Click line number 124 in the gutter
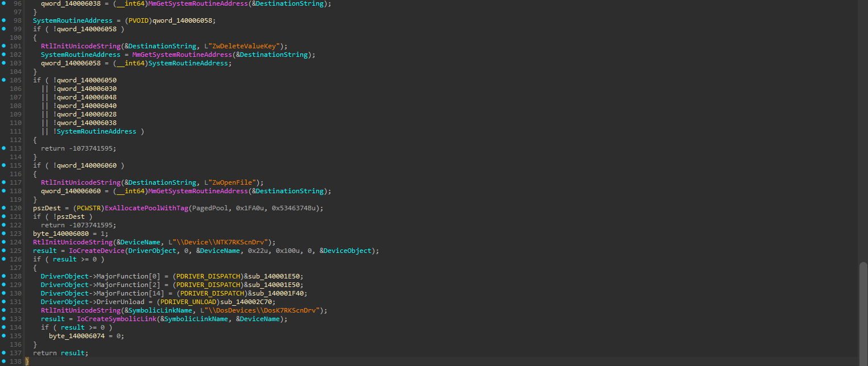 (16, 242)
